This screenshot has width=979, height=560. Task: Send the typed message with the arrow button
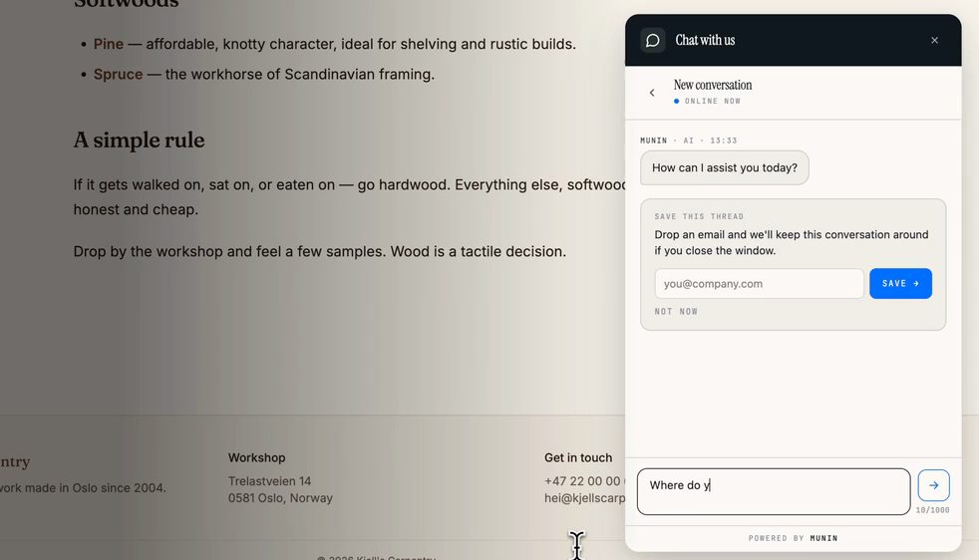[933, 485]
